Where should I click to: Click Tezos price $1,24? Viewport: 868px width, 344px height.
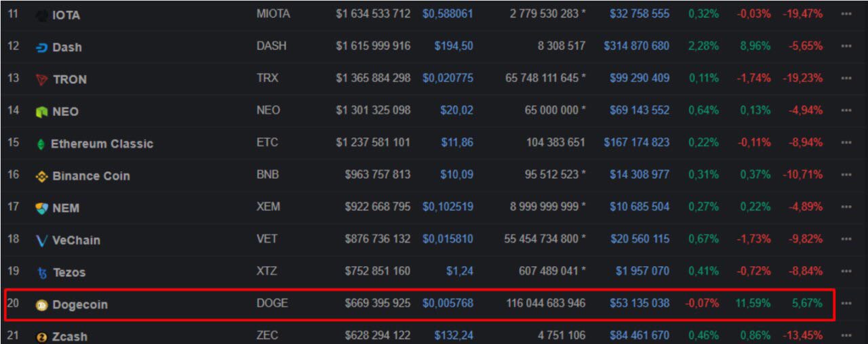point(460,271)
